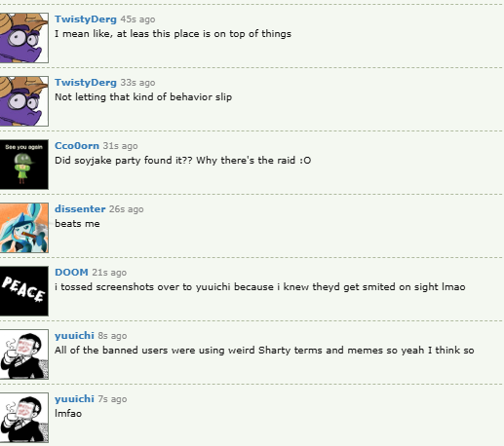Open yuuichi's avatar beside the lmfao message
The width and height of the screenshot is (504, 446).
[x=24, y=418]
